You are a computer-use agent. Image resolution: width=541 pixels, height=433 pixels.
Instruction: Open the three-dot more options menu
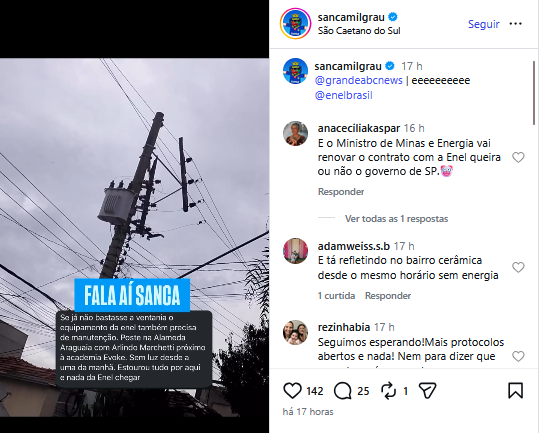point(515,24)
